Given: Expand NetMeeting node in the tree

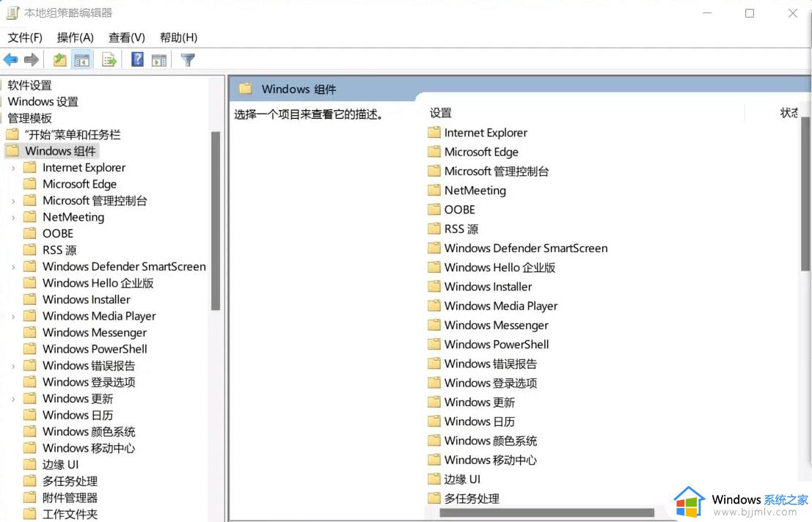Looking at the screenshot, I should tap(13, 218).
